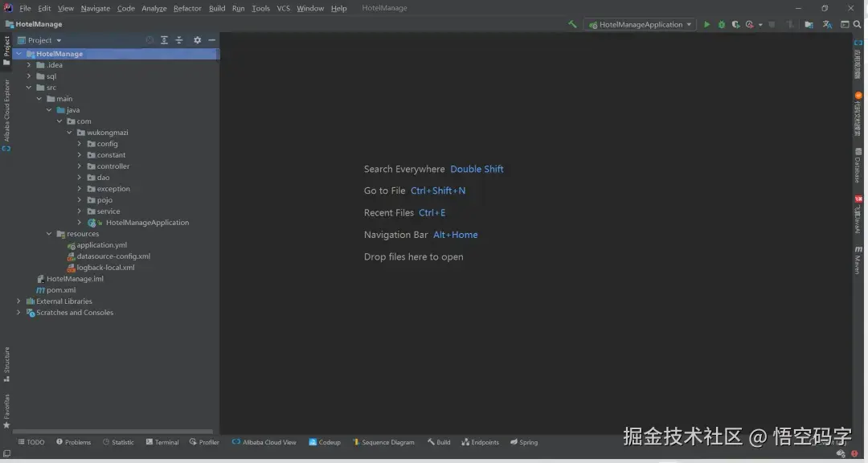Image resolution: width=868 pixels, height=463 pixels.
Task: Toggle the Structure side tab
Action: click(x=6, y=364)
